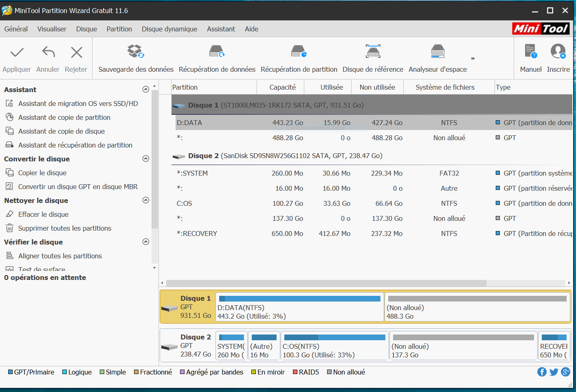576x392 pixels.
Task: Select Disque 1 header row in list
Action: pyautogui.click(x=372, y=105)
